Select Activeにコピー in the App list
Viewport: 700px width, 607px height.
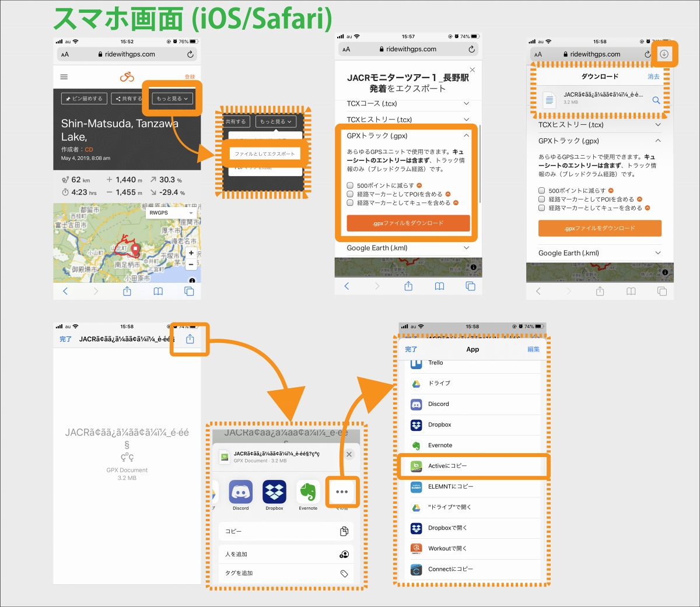(x=474, y=466)
